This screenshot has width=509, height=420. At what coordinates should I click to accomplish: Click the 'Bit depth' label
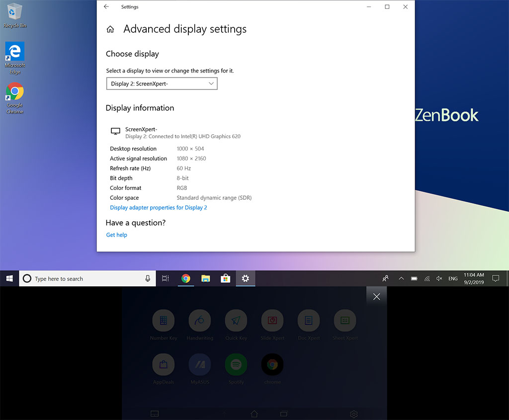point(121,178)
